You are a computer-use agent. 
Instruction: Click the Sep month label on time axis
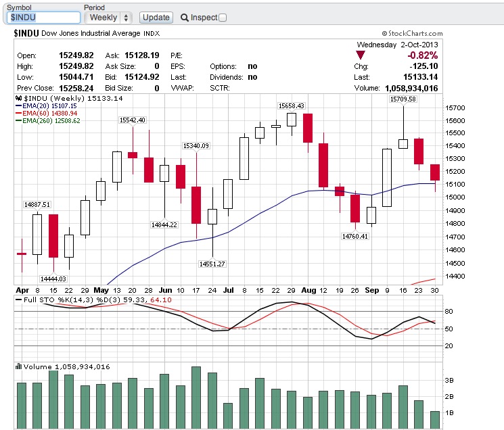pyautogui.click(x=371, y=290)
